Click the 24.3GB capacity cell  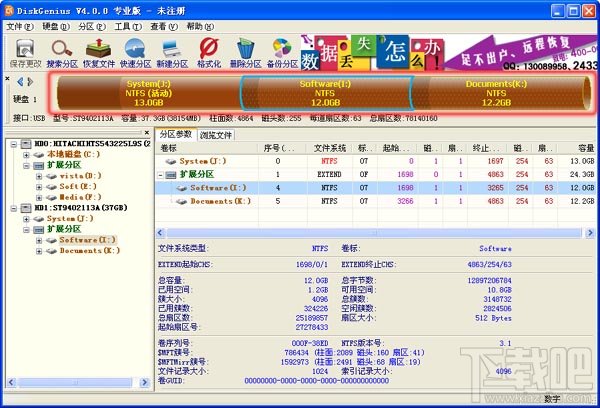click(582, 175)
